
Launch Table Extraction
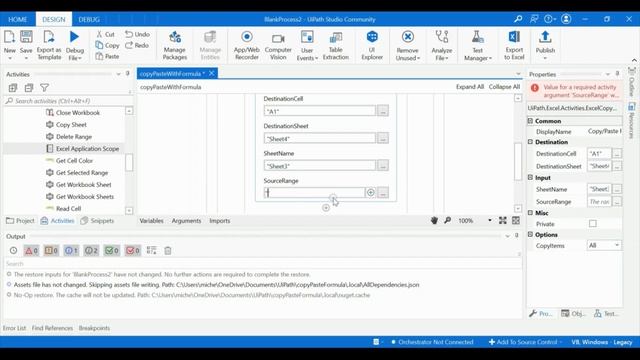(336, 44)
